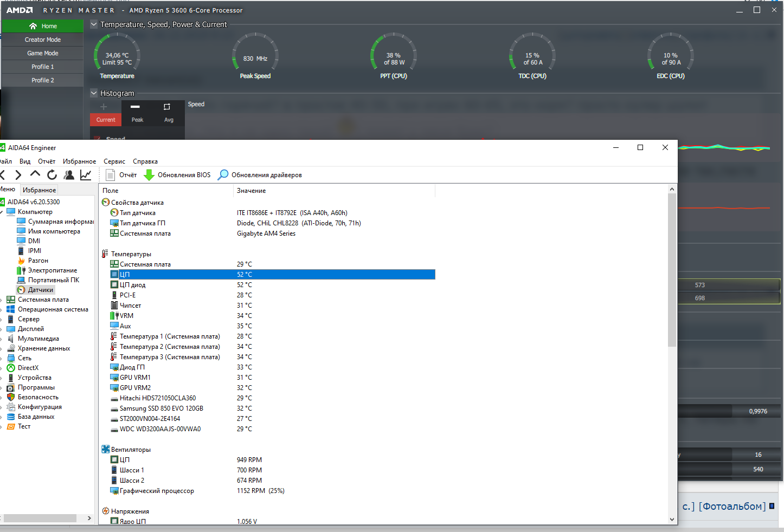Click the AIDA64 forward navigation arrow
The height and width of the screenshot is (532, 784).
pyautogui.click(x=18, y=174)
